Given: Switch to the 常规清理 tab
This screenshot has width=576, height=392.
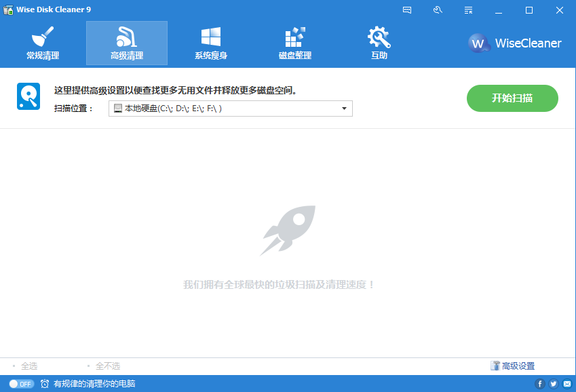Looking at the screenshot, I should 42,43.
